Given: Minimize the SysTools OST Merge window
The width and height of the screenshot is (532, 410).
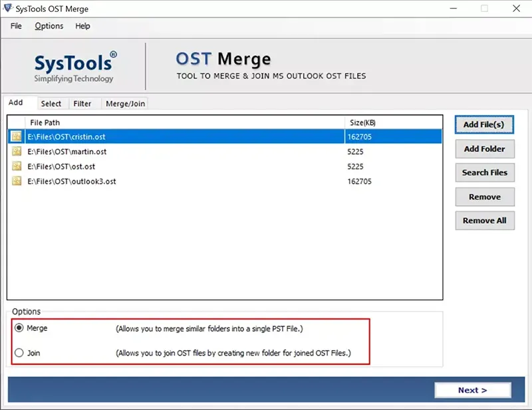Looking at the screenshot, I should point(454,8).
